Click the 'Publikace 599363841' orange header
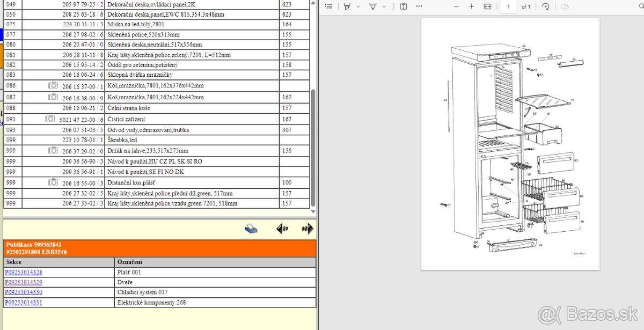The width and height of the screenshot is (644, 330). pyautogui.click(x=160, y=248)
